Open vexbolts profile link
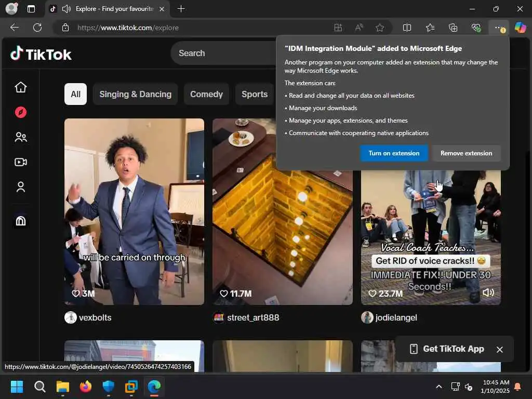 pos(95,317)
